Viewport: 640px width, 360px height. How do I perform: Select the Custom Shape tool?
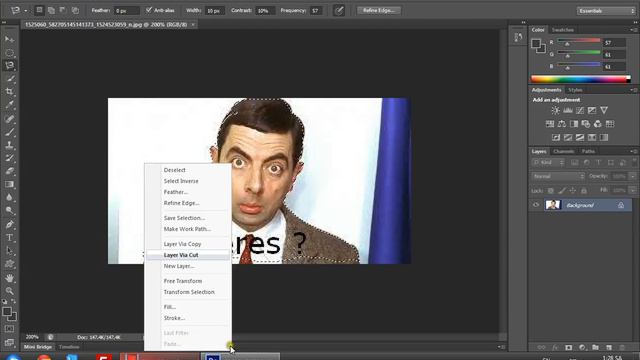point(9,264)
